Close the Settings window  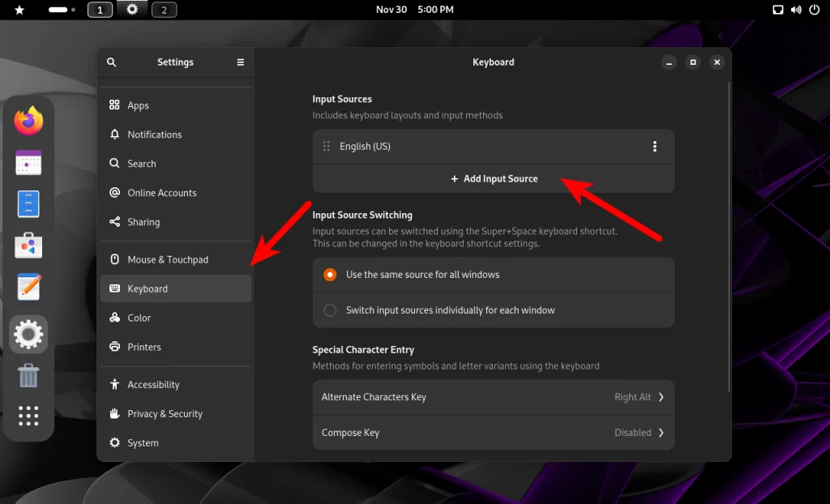717,62
